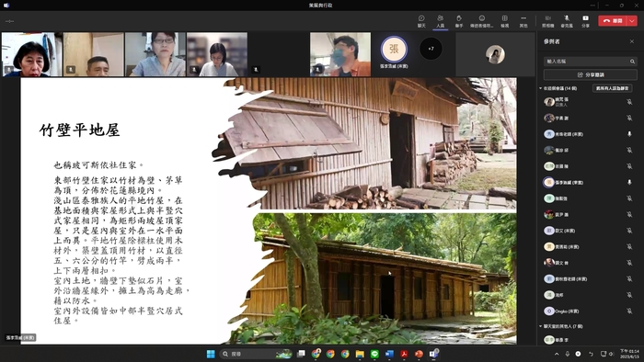The height and width of the screenshot is (362, 644).
Task: Click the Teams logo in the title bar
Action: pos(6,6)
